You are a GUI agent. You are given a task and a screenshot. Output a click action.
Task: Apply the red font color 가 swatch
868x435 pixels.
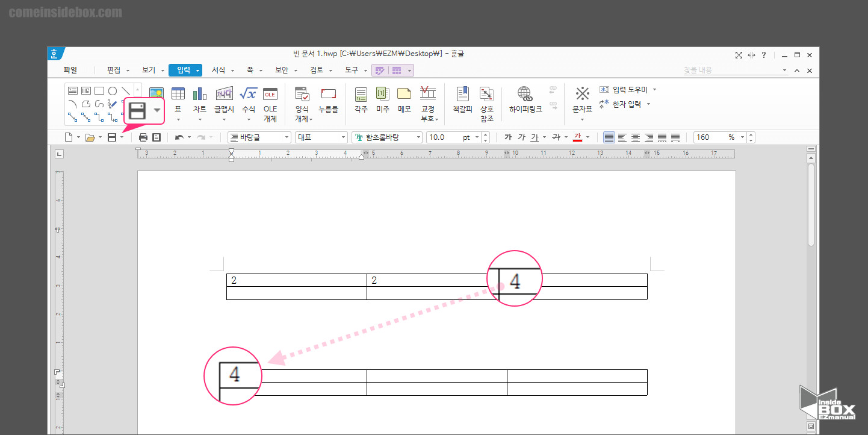(x=578, y=137)
